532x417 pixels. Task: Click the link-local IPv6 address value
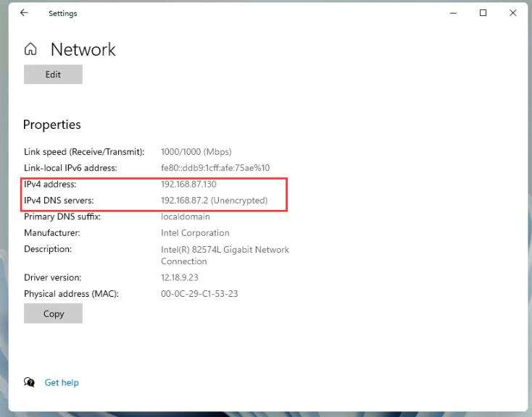pos(215,168)
